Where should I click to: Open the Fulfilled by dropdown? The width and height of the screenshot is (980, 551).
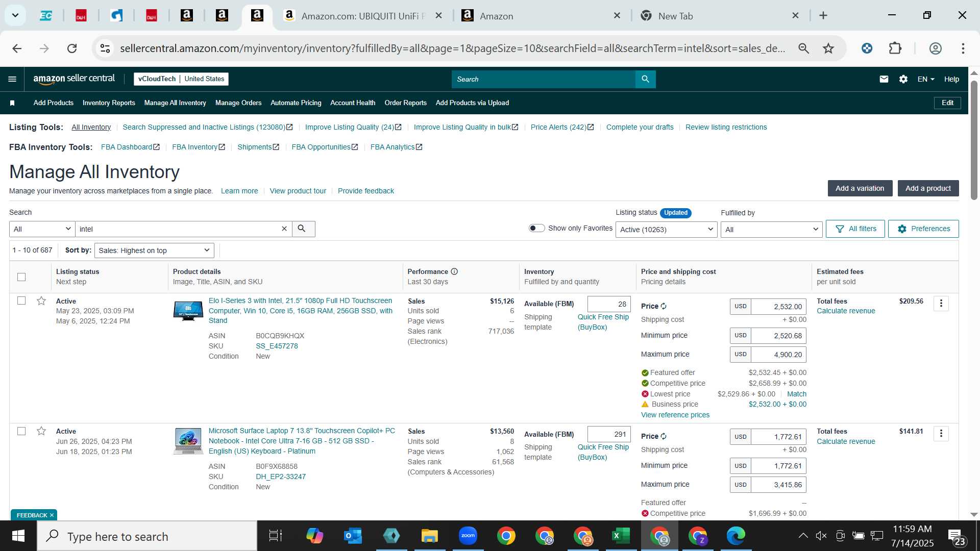click(x=771, y=230)
